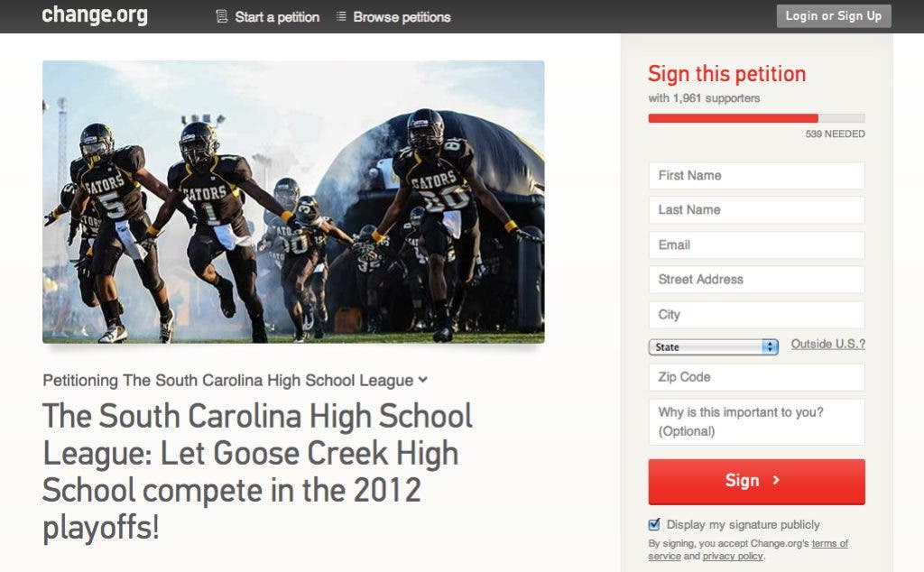This screenshot has width=924, height=572.
Task: Toggle Display my signature publicly checkbox
Action: click(x=654, y=524)
